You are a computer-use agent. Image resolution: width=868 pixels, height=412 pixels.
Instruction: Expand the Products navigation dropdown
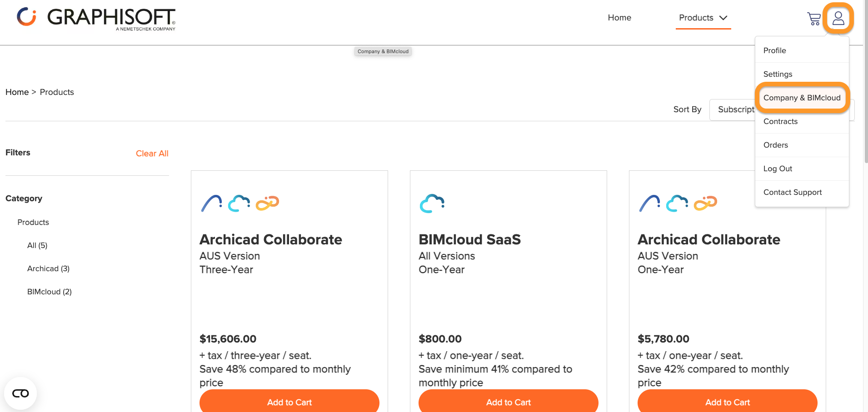point(703,18)
